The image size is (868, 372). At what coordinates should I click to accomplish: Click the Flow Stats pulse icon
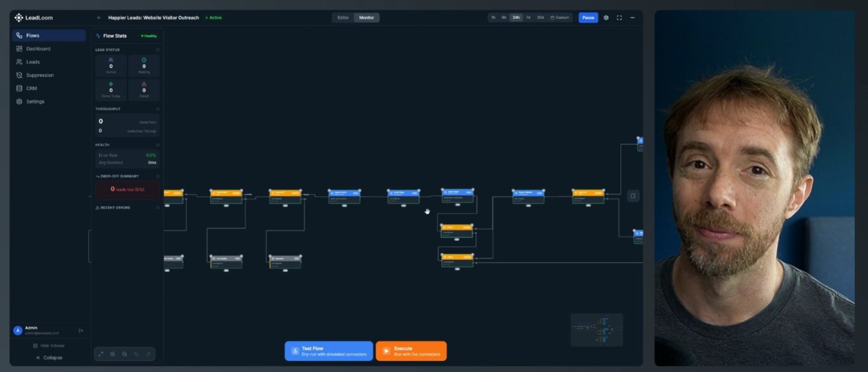pyautogui.click(x=99, y=36)
